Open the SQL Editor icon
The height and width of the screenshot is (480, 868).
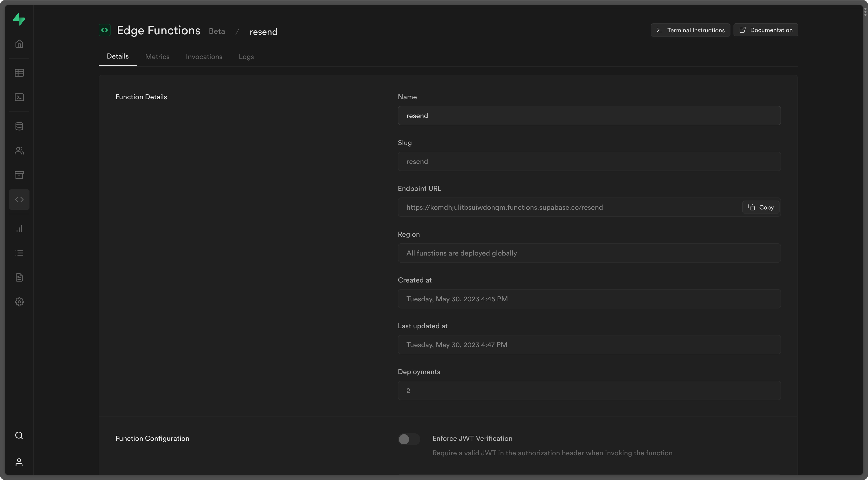[19, 97]
